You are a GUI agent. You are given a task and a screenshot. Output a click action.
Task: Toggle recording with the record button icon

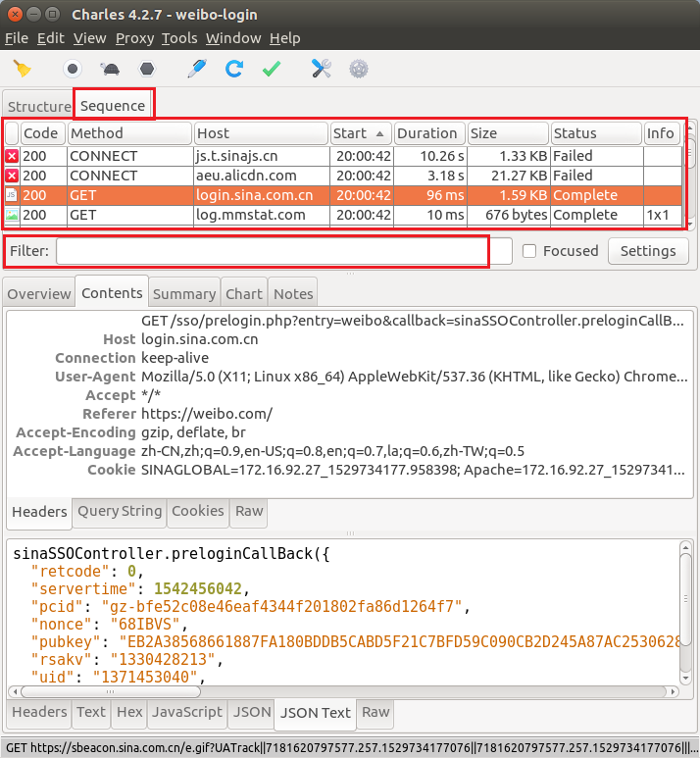tap(73, 69)
